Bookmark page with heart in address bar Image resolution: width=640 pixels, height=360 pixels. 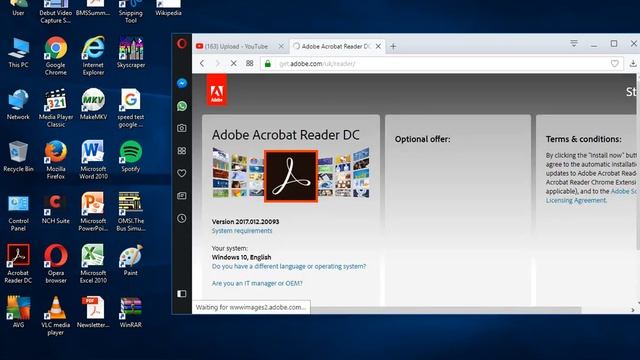pos(614,64)
